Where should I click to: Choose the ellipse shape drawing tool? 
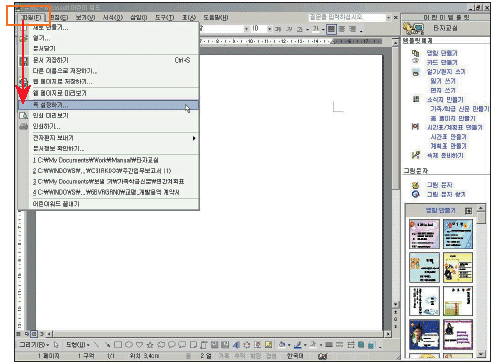(129, 344)
